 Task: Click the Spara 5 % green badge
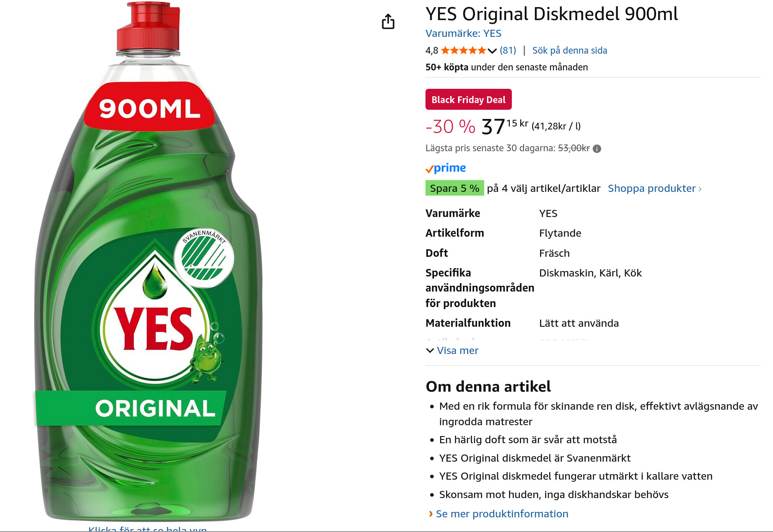coord(454,189)
